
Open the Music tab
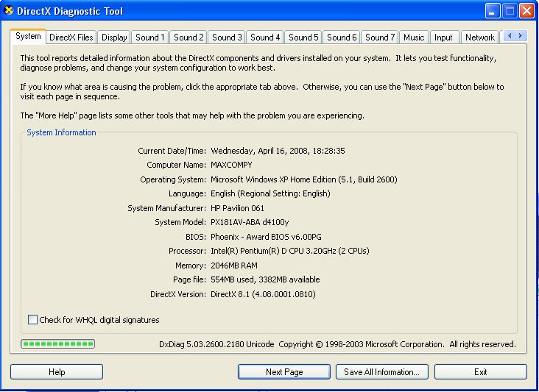[414, 38]
